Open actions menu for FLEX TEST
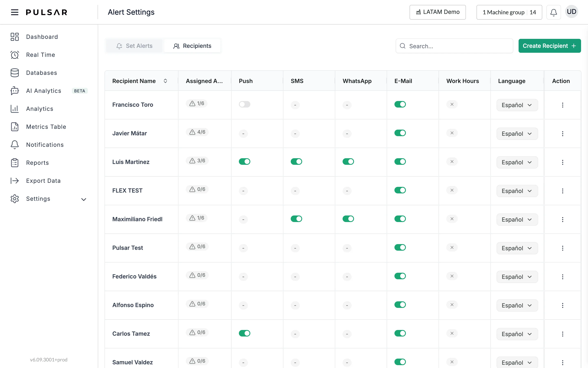Viewport: 588px width, 368px height. click(x=562, y=191)
